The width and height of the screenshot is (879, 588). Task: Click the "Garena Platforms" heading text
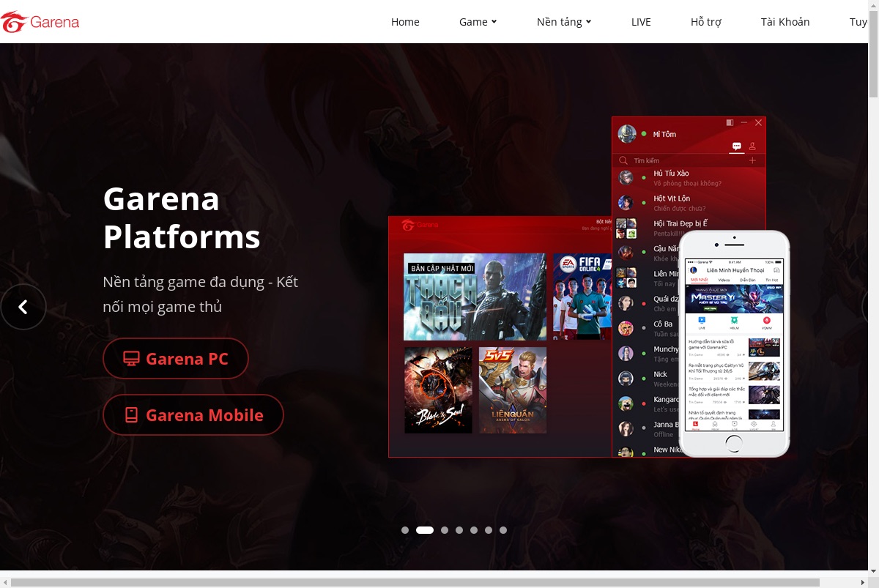pyautogui.click(x=182, y=217)
